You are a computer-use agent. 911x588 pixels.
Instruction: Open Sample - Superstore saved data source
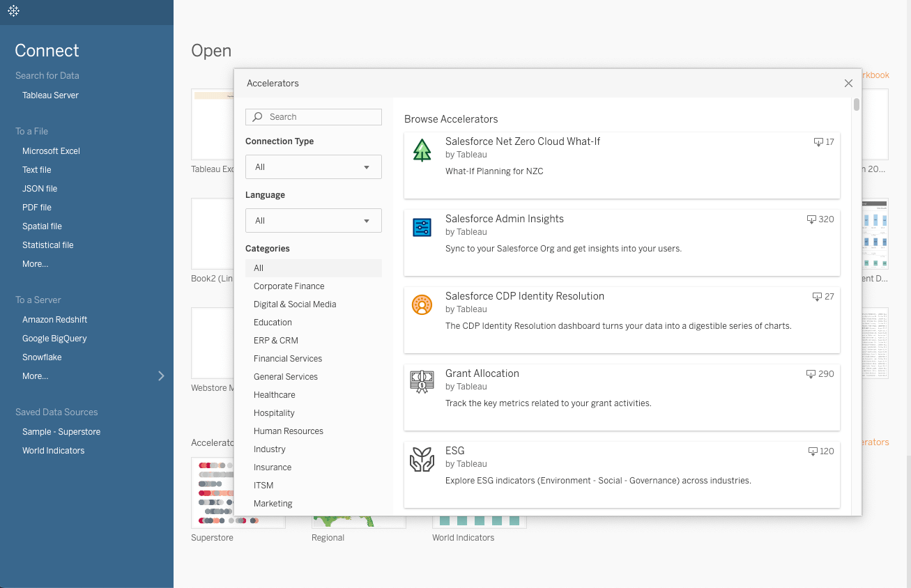[61, 432]
